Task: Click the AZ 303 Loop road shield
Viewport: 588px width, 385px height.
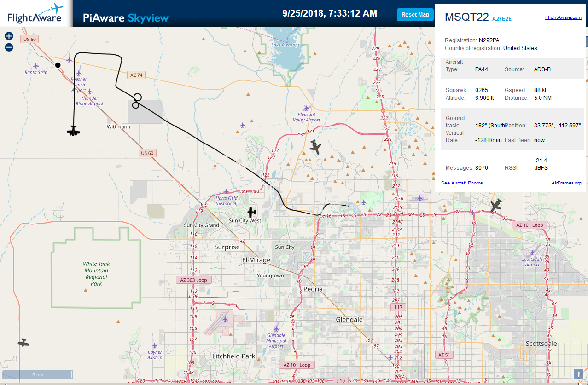Action: pos(194,280)
